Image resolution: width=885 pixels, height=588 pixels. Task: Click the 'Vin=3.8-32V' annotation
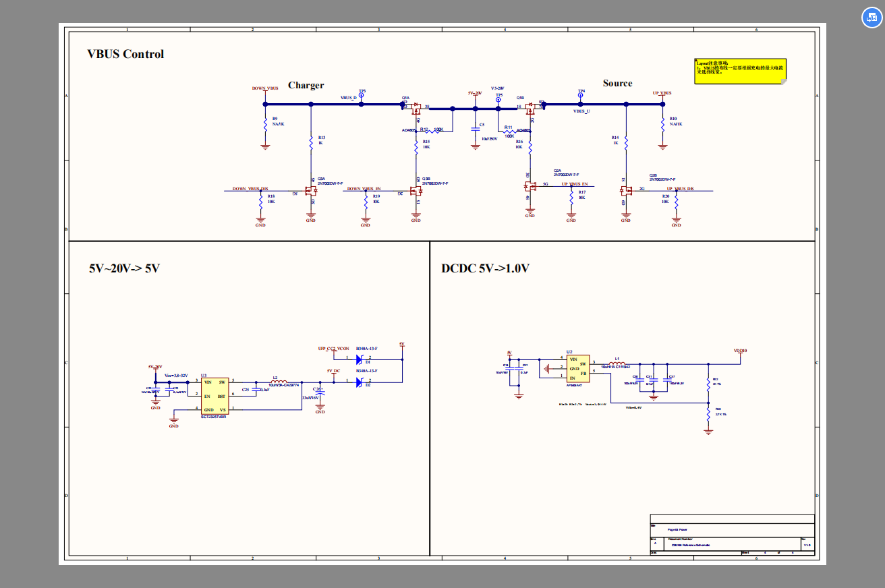click(x=175, y=375)
